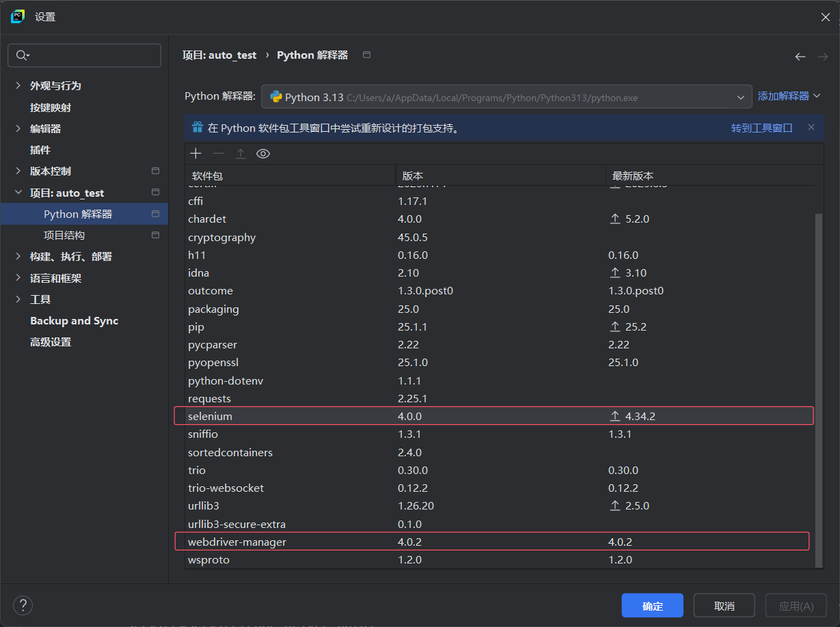840x627 pixels.
Task: Close the 设置 dialog window
Action: click(825, 17)
